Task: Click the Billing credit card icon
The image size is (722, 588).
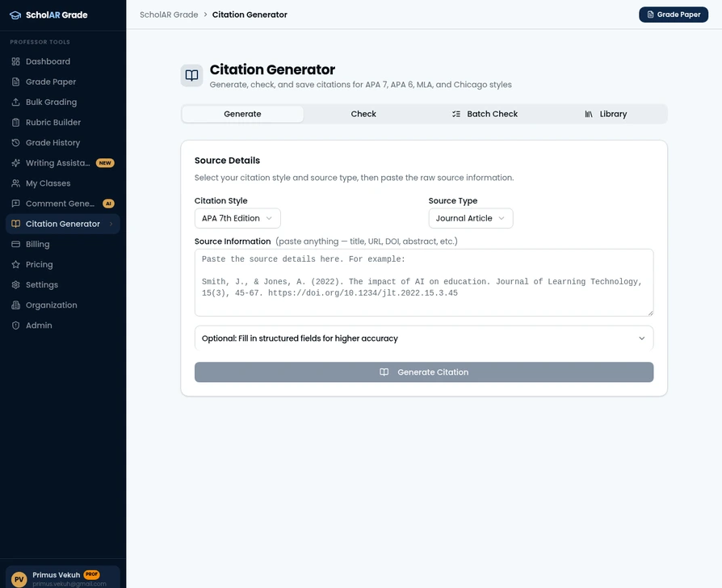Action: coord(15,244)
